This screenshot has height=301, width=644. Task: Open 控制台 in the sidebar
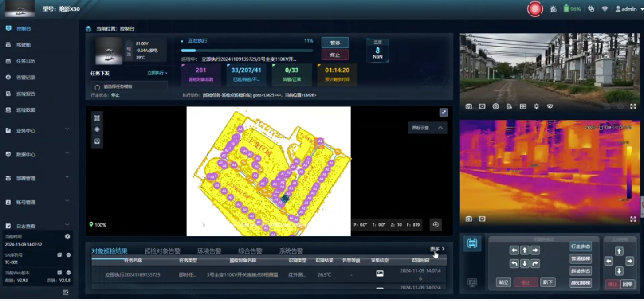[24, 29]
